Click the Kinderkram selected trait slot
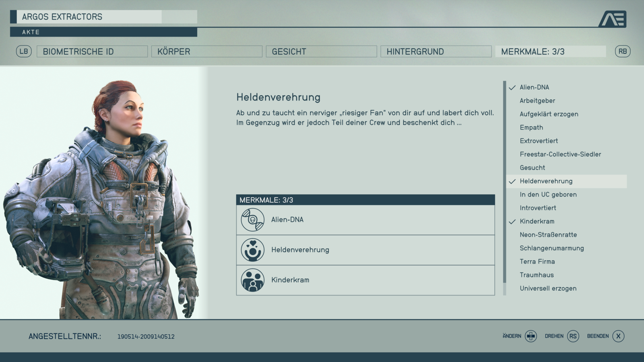The width and height of the screenshot is (644, 362). pos(365,280)
